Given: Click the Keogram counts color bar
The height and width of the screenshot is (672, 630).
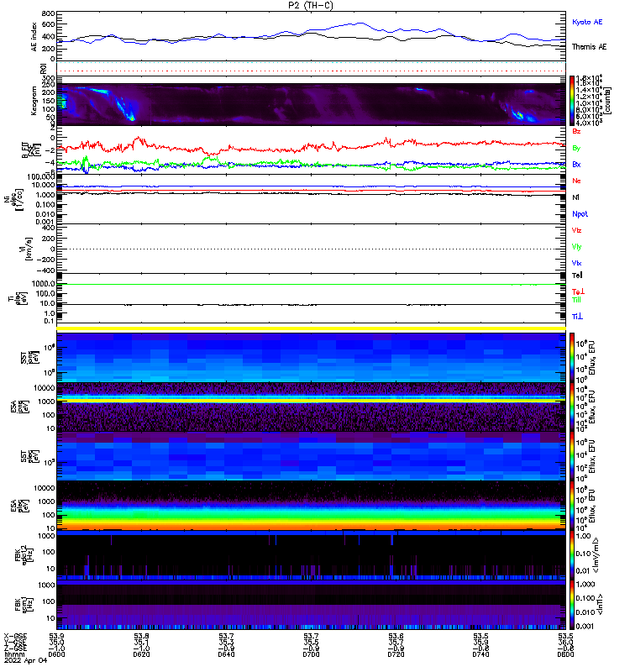Looking at the screenshot, I should [572, 101].
